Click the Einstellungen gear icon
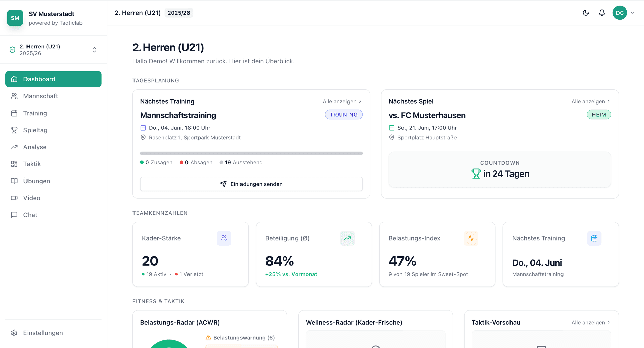The width and height of the screenshot is (644, 348). 14,333
